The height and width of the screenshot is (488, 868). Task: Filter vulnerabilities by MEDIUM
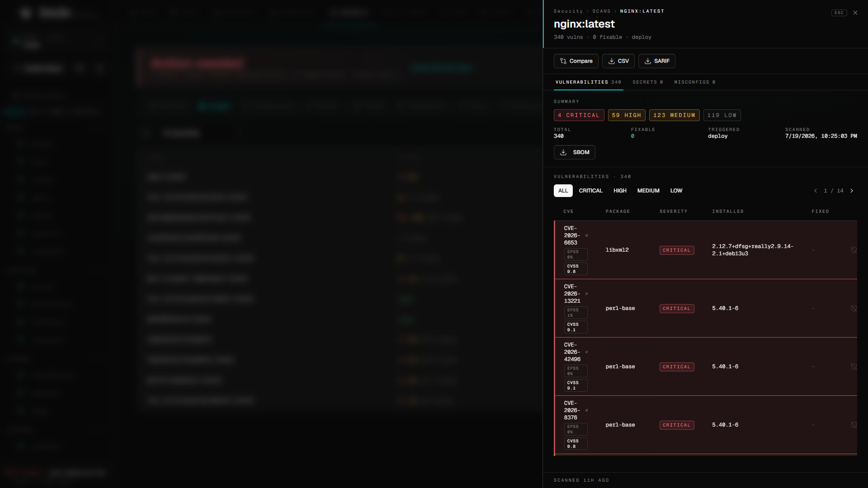pos(648,191)
